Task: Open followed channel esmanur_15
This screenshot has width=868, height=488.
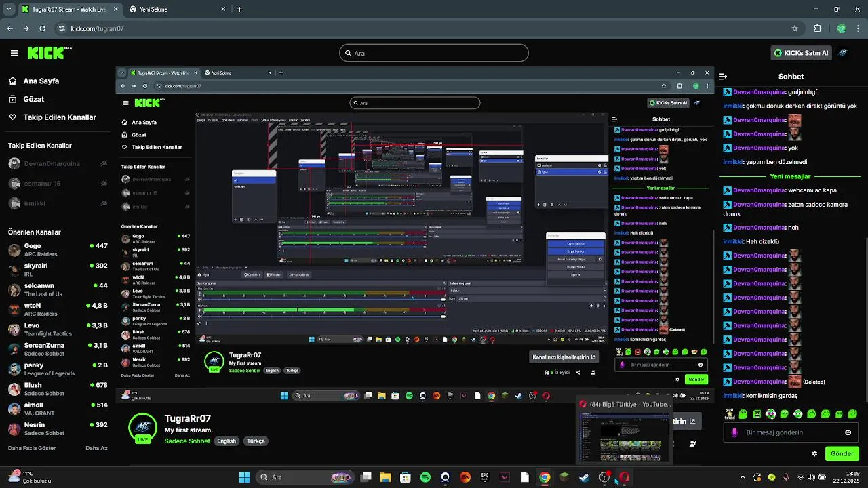Action: [x=58, y=183]
